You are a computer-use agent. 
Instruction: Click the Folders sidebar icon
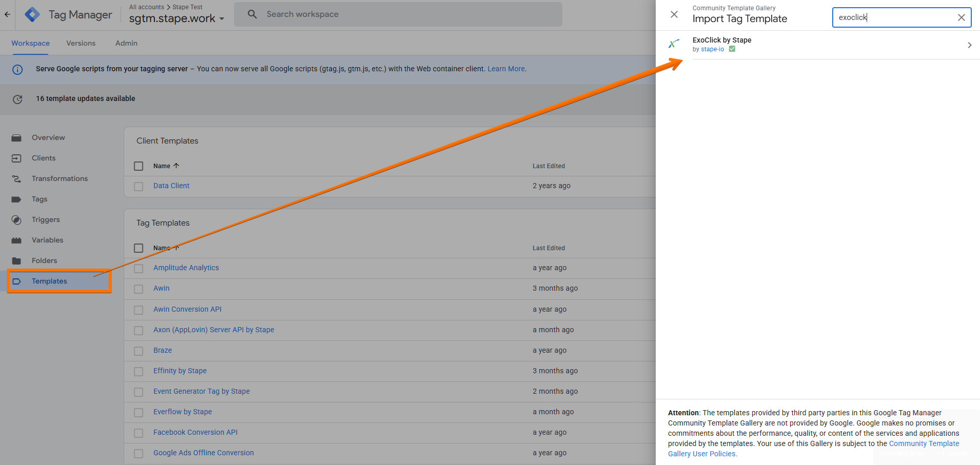click(x=16, y=261)
